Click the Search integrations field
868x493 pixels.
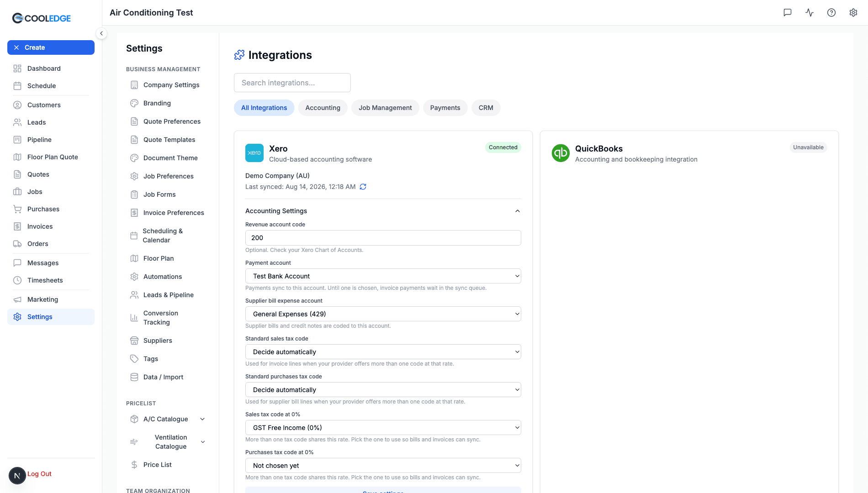tap(292, 83)
